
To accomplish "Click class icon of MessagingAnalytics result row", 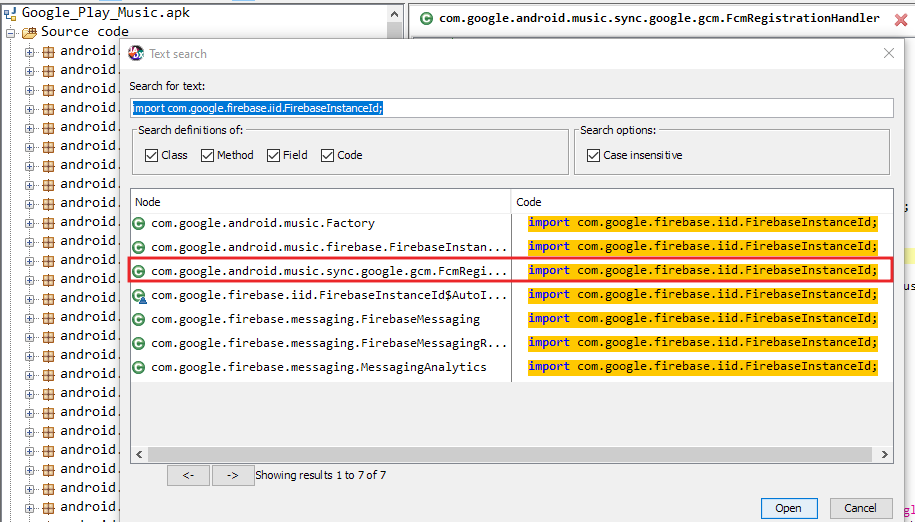I will tap(139, 367).
